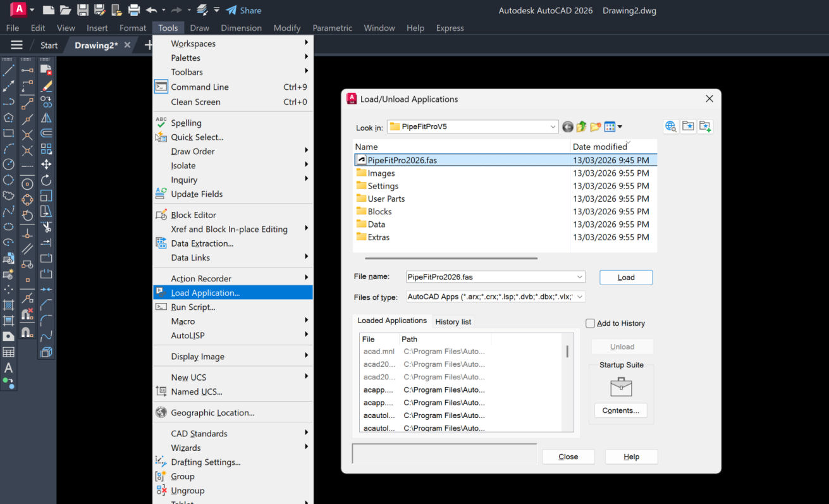The height and width of the screenshot is (504, 829).
Task: Expand the Look in folder dropdown
Action: coord(553,126)
